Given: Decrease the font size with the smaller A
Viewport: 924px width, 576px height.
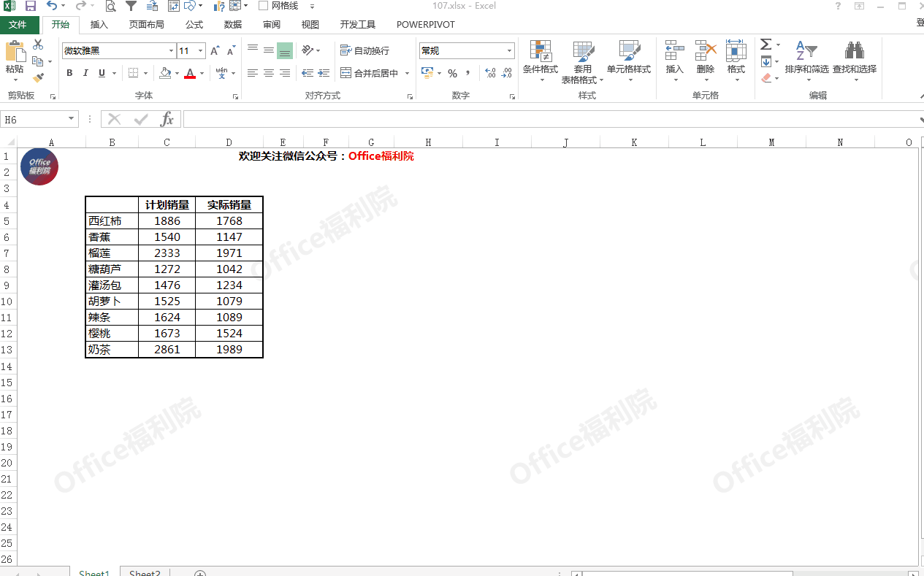Looking at the screenshot, I should point(231,50).
